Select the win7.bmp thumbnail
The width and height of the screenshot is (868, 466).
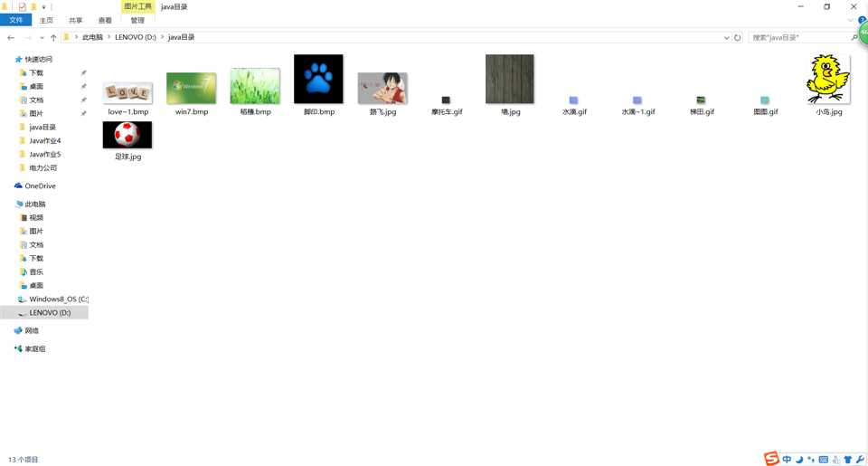click(192, 88)
